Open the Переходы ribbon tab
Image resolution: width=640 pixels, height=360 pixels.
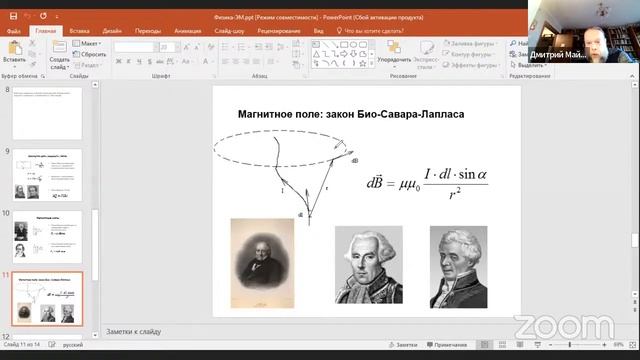(x=148, y=31)
